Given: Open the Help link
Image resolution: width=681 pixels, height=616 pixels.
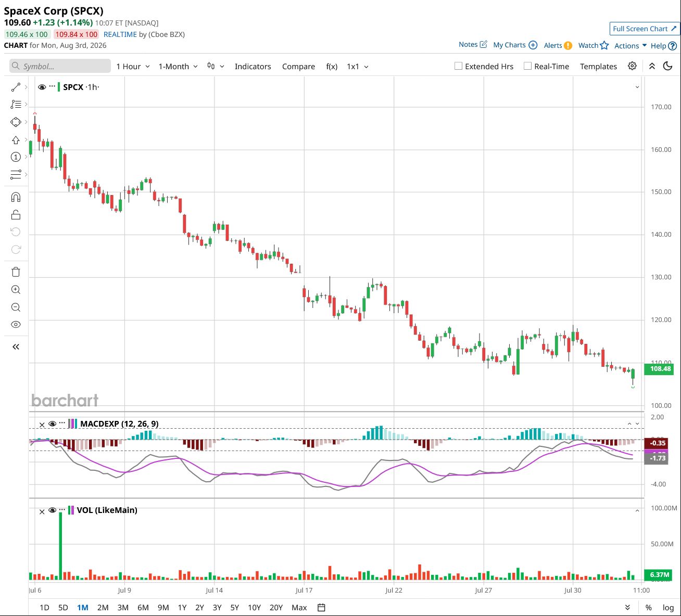Looking at the screenshot, I should pos(664,46).
